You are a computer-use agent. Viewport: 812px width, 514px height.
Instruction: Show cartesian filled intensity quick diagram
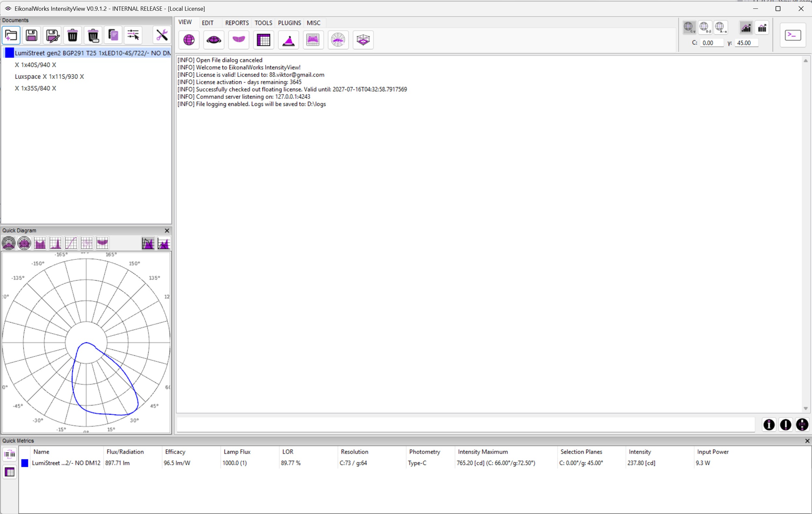[40, 243]
